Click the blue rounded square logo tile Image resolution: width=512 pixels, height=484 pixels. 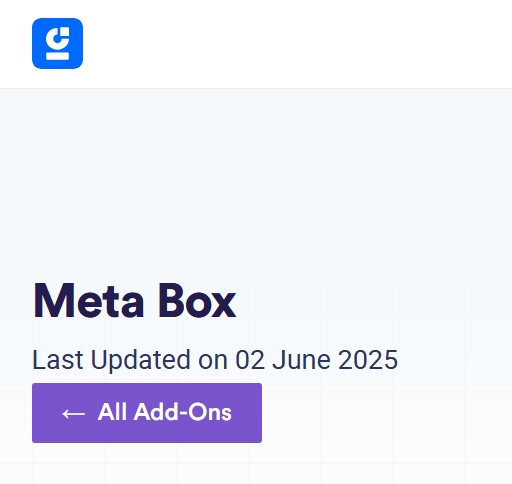click(x=57, y=44)
